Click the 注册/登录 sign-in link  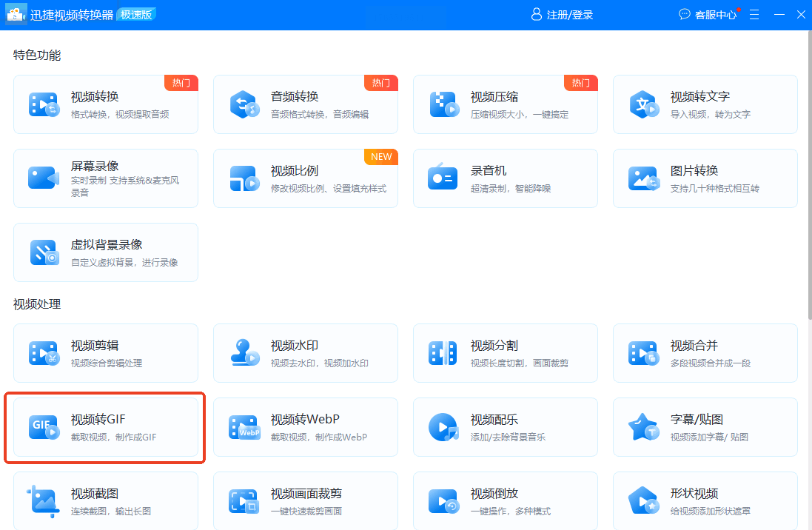(x=563, y=15)
